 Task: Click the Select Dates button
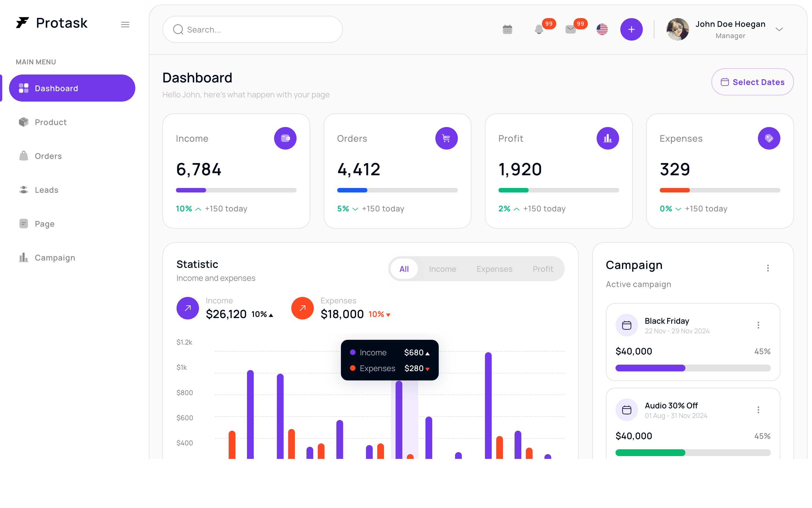[x=752, y=82]
